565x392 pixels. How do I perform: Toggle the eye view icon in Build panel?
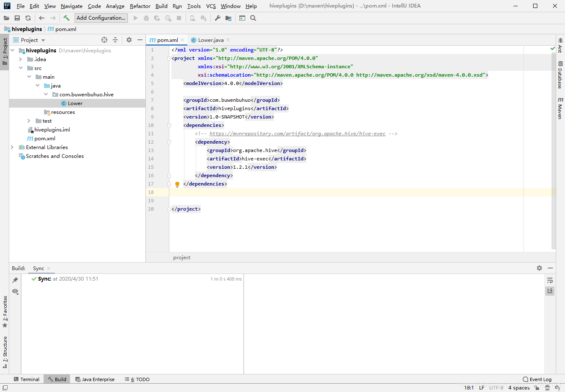pos(15,291)
